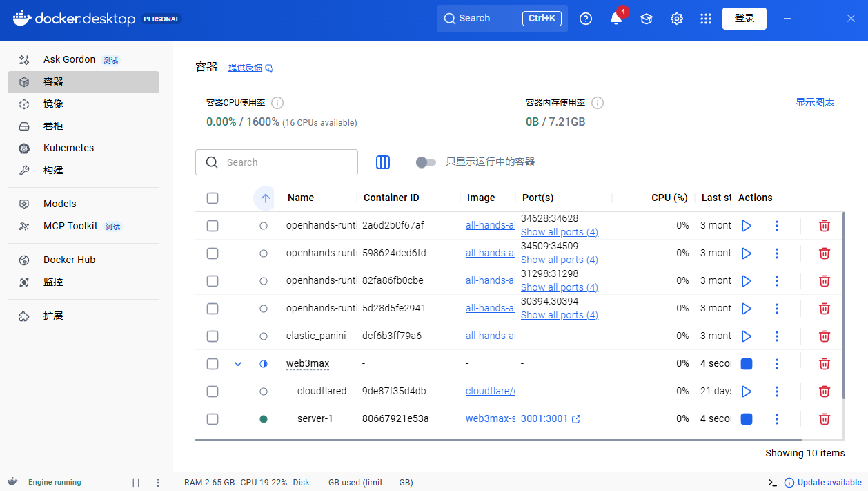Click info icon beside 容器CPU使用率
Image resolution: width=868 pixels, height=491 pixels.
[x=277, y=103]
